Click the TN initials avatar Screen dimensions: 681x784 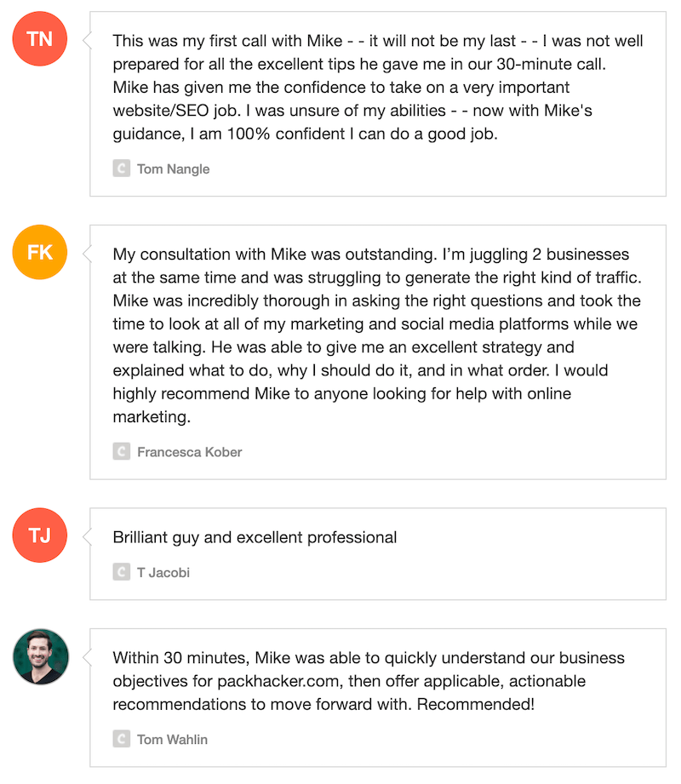[x=40, y=39]
